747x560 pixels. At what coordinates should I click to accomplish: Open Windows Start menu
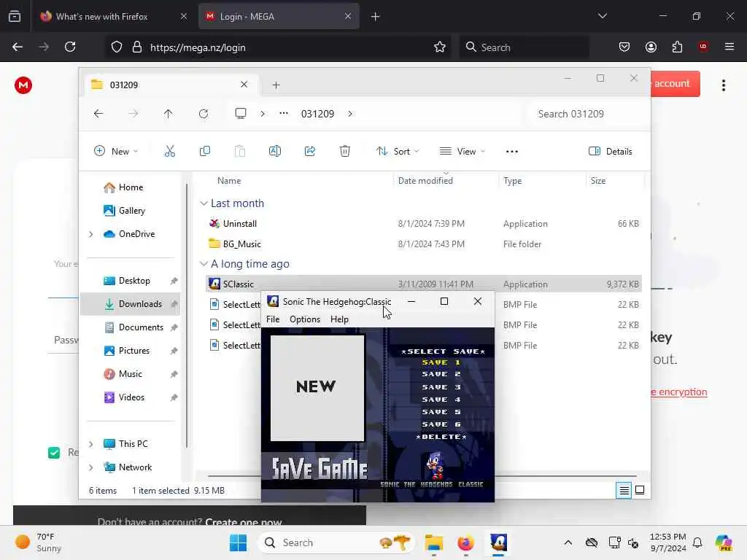[x=238, y=542]
